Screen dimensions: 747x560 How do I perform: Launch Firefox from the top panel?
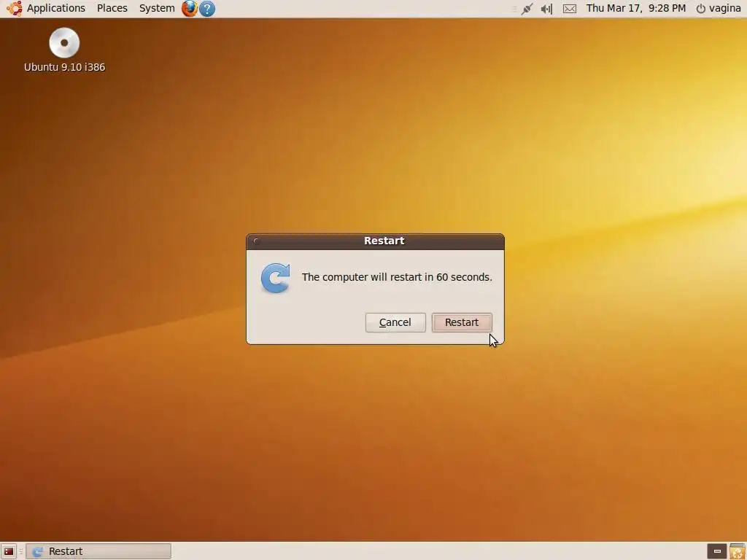(x=190, y=9)
